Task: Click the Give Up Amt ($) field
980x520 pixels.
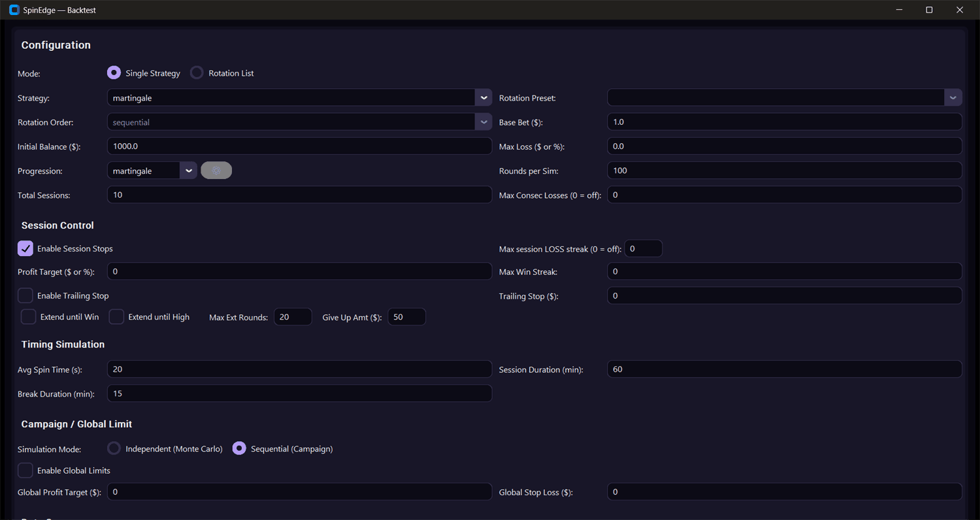Action: point(407,317)
